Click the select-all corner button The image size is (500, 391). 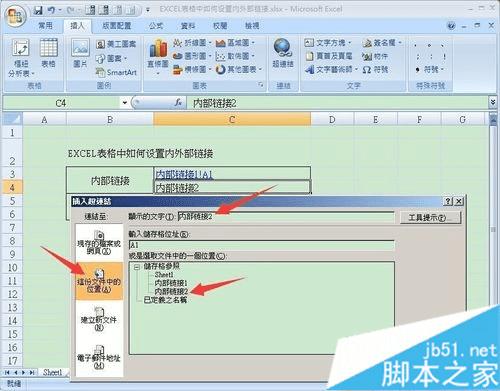click(x=12, y=119)
